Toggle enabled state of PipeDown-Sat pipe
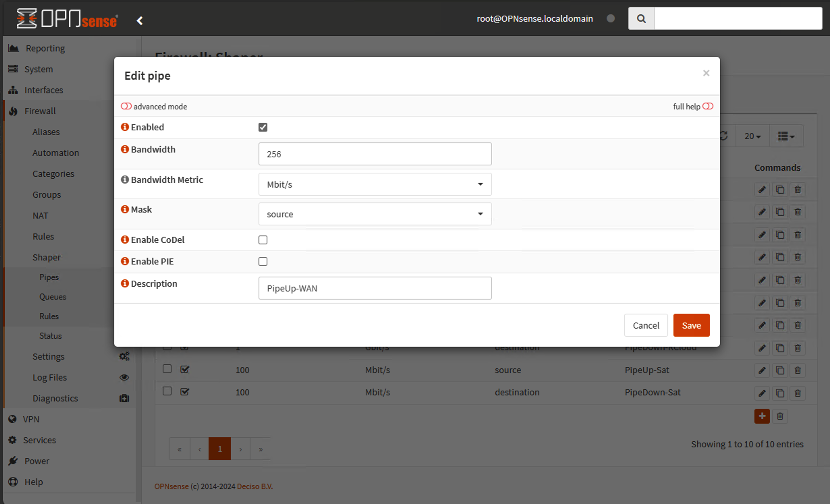The height and width of the screenshot is (504, 830). [185, 392]
